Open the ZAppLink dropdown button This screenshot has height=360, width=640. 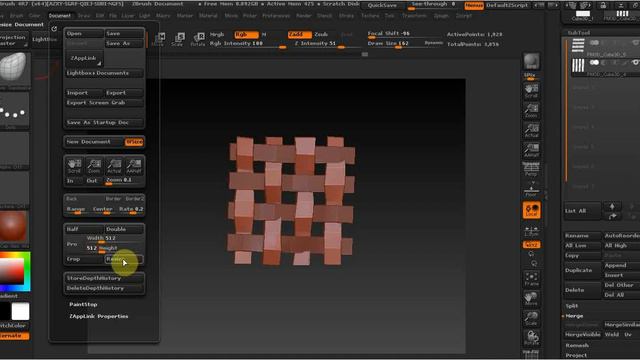pyautogui.click(x=84, y=58)
